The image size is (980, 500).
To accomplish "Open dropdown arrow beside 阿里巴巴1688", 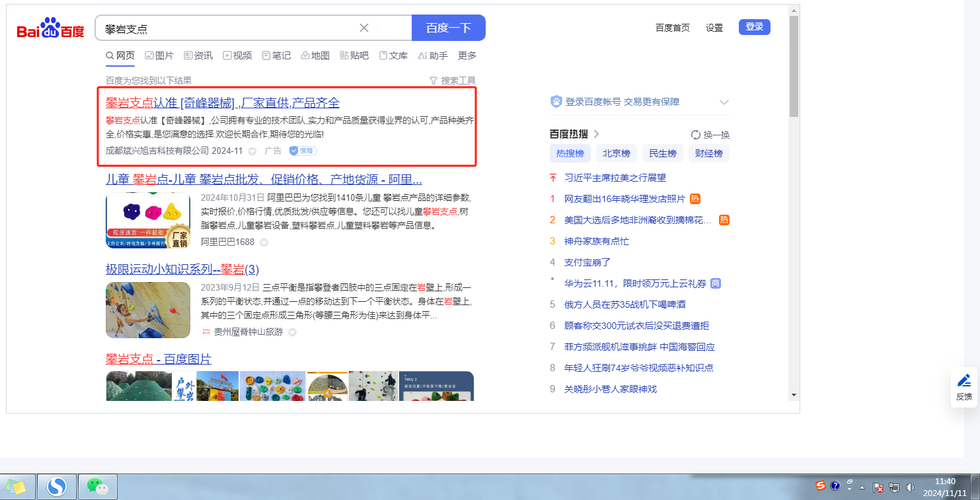I will (264, 242).
